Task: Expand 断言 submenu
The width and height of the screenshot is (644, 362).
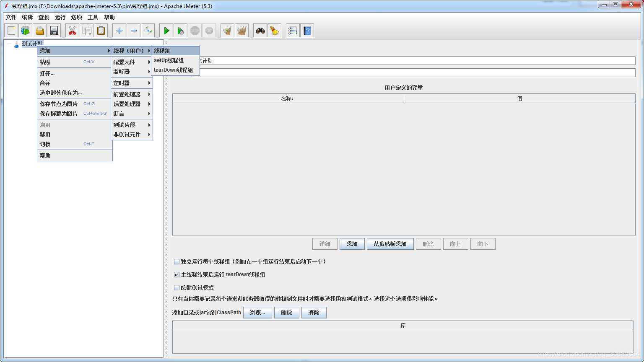Action: coord(132,114)
